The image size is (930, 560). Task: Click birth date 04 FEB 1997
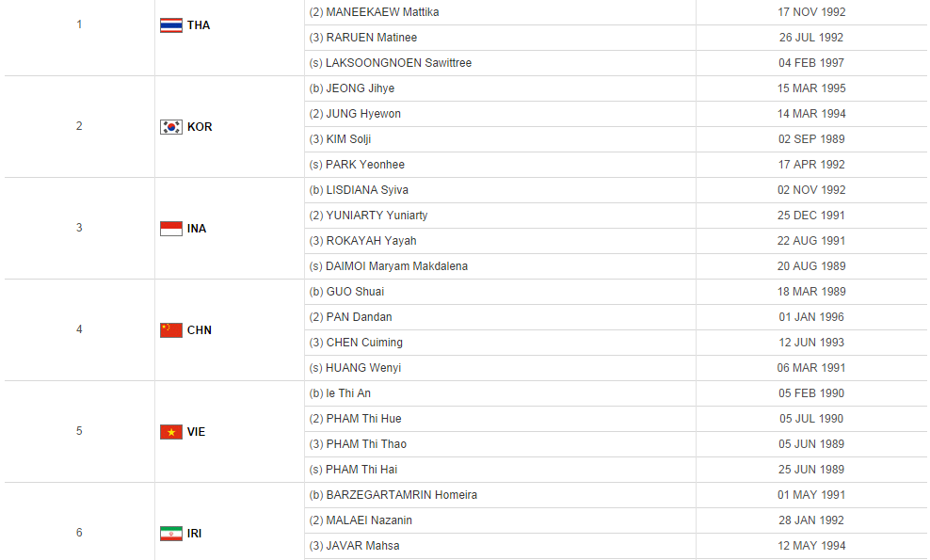pyautogui.click(x=811, y=63)
